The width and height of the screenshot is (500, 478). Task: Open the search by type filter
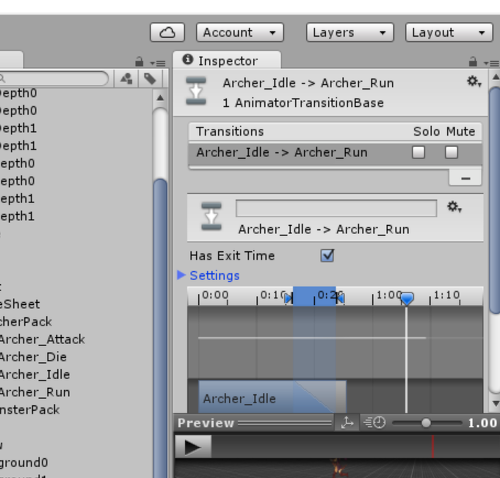(126, 79)
